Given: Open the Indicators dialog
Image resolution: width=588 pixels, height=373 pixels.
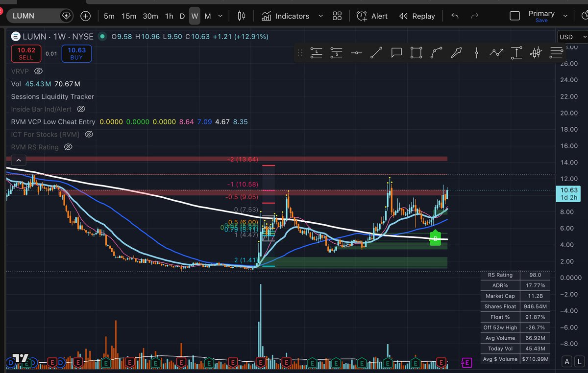Looking at the screenshot, I should [x=285, y=16].
